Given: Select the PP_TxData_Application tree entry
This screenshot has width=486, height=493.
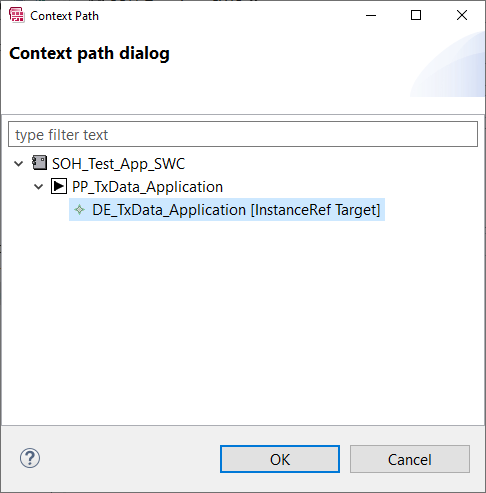Looking at the screenshot, I should click(147, 187).
